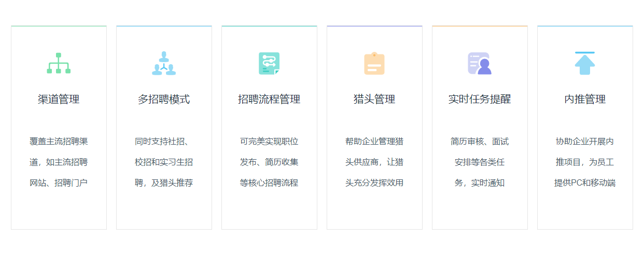Click the text line 提供PC和移动端
This screenshot has width=644, height=253.
tap(585, 183)
